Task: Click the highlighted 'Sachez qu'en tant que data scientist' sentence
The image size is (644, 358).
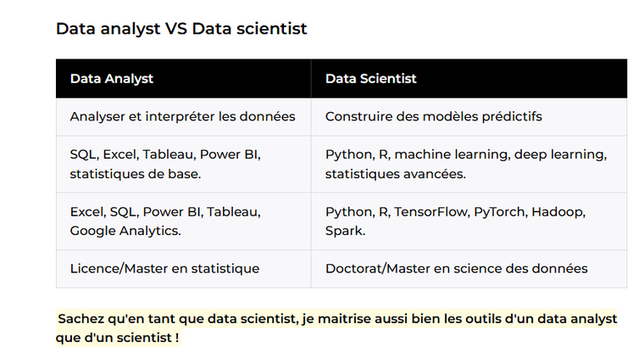Action: (336, 318)
